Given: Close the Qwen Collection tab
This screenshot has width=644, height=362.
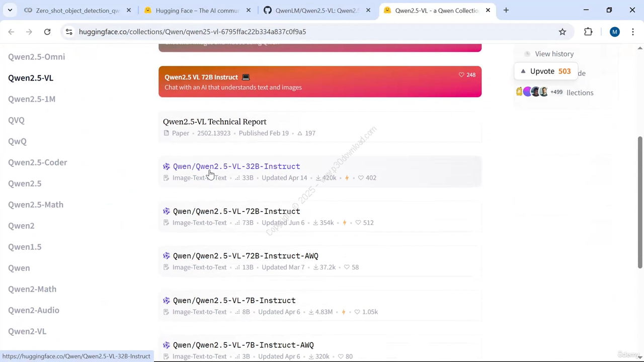Looking at the screenshot, I should coord(488,10).
